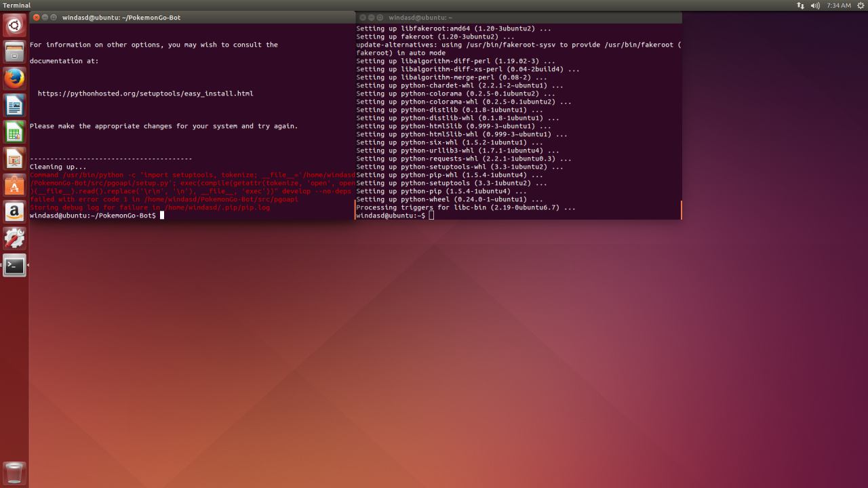868x488 pixels.
Task: Maximize the PokemonGo-Bot terminal window
Action: (54, 18)
